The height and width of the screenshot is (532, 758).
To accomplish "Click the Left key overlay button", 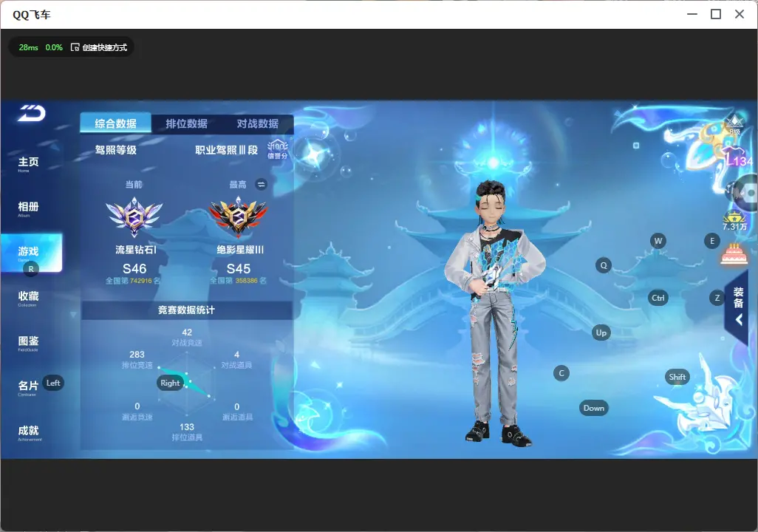I will [53, 383].
